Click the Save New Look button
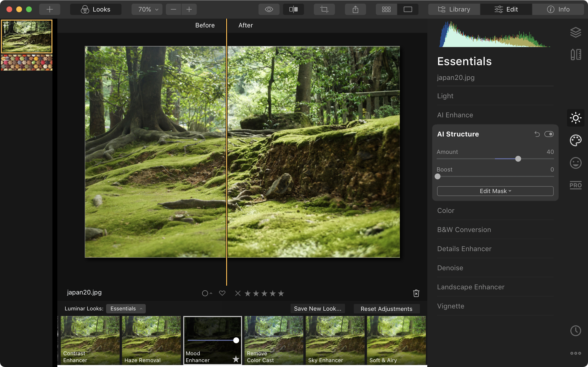The width and height of the screenshot is (588, 367). (318, 308)
